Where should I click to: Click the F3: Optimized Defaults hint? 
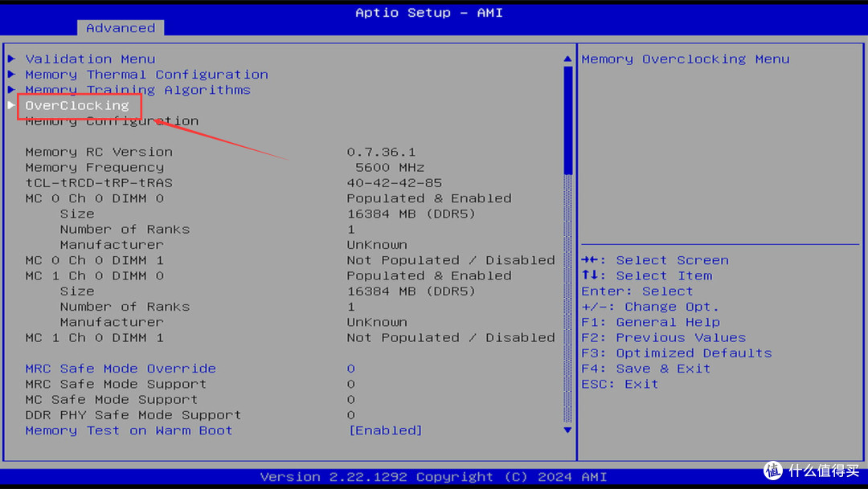coord(676,353)
